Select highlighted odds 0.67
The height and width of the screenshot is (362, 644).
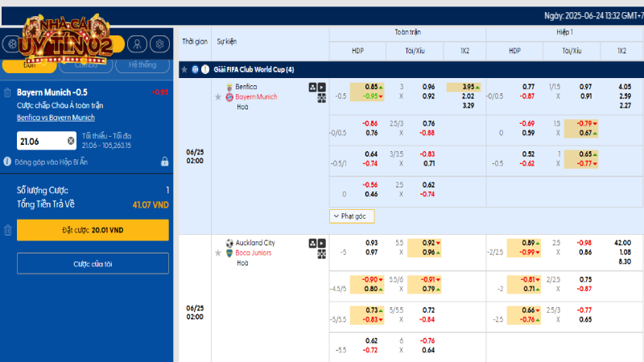[585, 133]
